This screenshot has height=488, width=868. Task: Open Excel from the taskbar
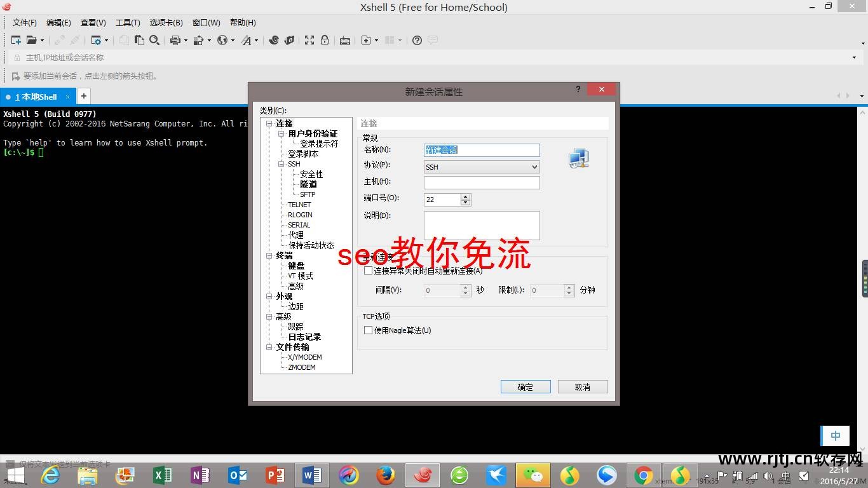[x=163, y=475]
